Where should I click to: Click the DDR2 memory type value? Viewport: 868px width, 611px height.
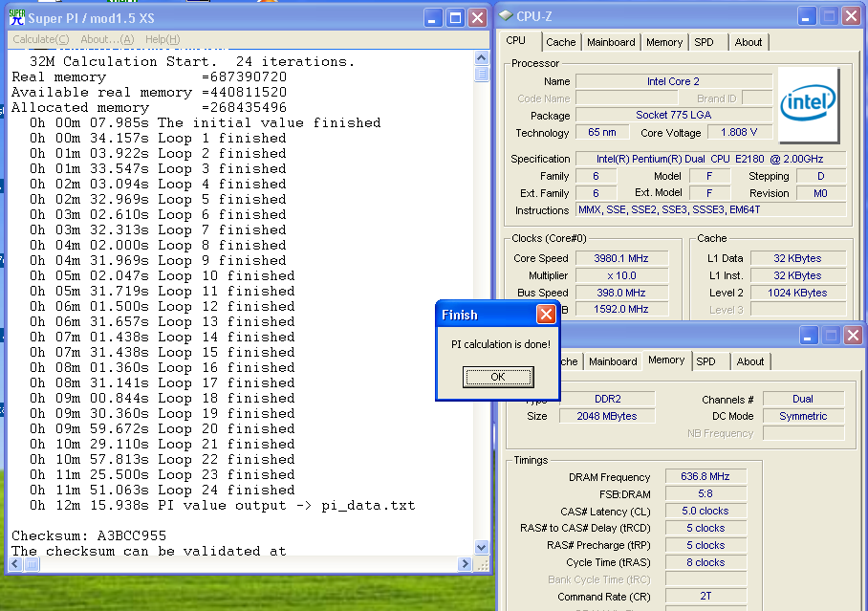[607, 399]
